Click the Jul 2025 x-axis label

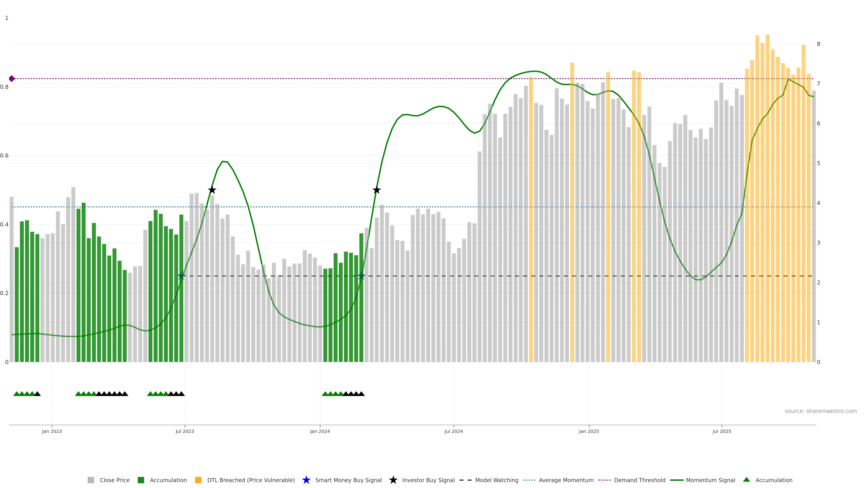(722, 431)
